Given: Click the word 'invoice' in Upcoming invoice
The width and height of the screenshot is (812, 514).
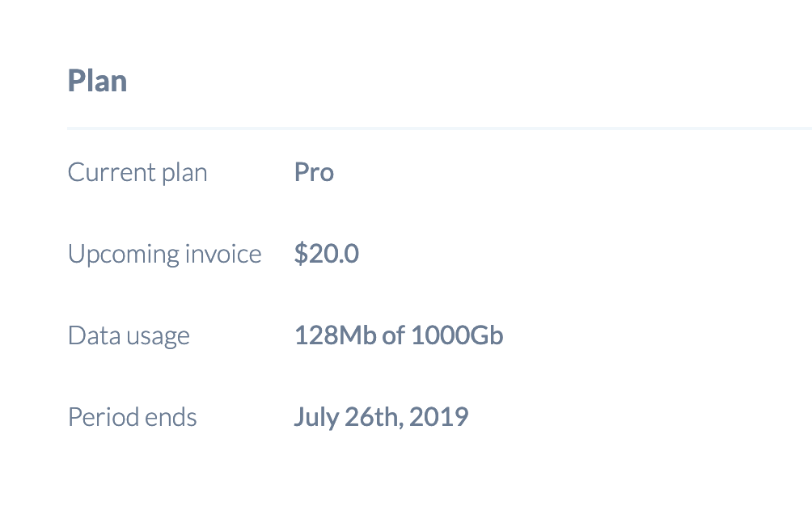Looking at the screenshot, I should point(223,254).
